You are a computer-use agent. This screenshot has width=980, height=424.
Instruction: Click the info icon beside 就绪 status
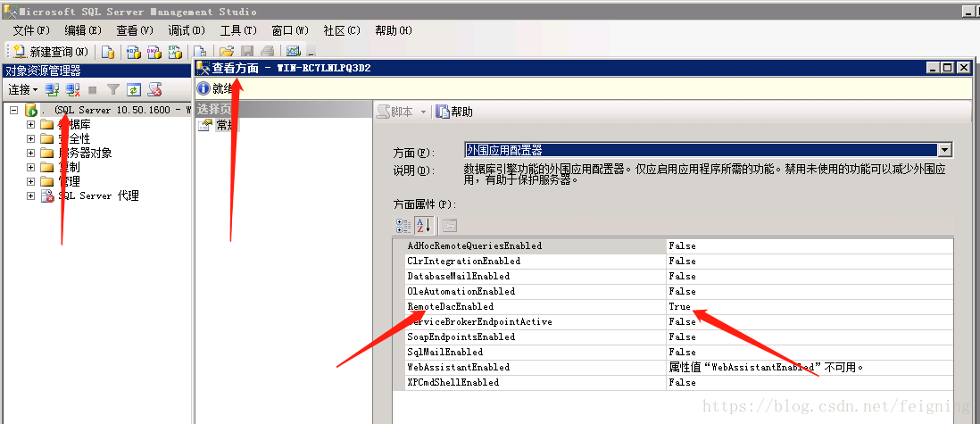click(x=203, y=88)
